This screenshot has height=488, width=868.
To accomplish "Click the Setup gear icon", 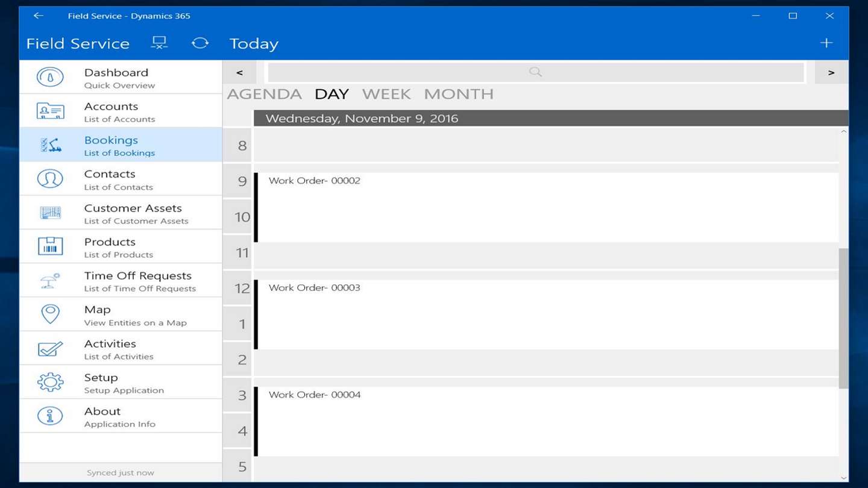I will [50, 382].
